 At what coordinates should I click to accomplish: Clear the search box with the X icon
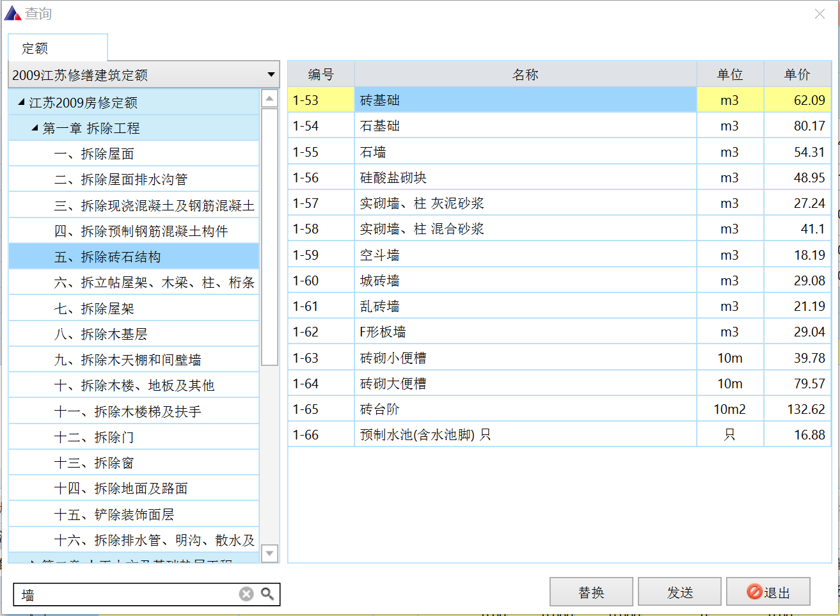click(x=246, y=594)
